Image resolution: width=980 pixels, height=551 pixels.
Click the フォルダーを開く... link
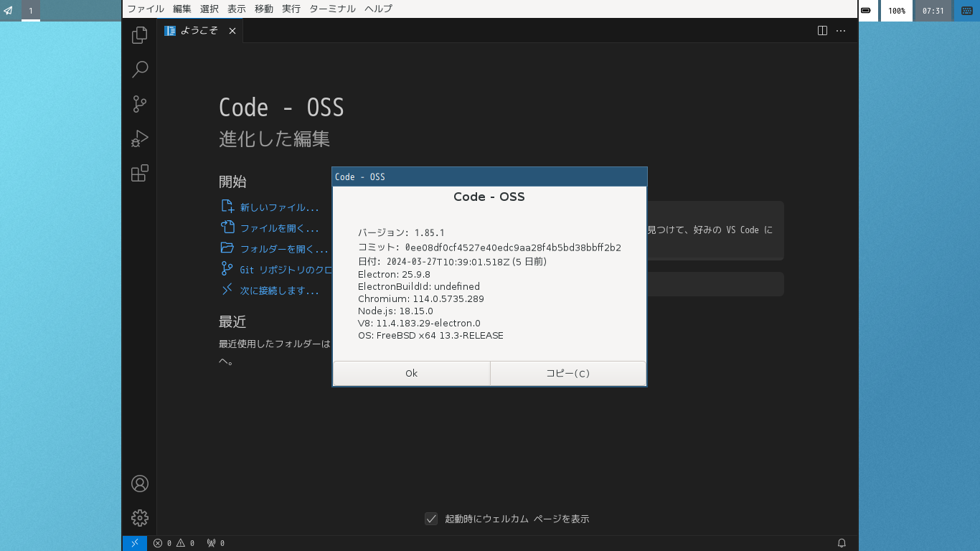[x=284, y=249]
